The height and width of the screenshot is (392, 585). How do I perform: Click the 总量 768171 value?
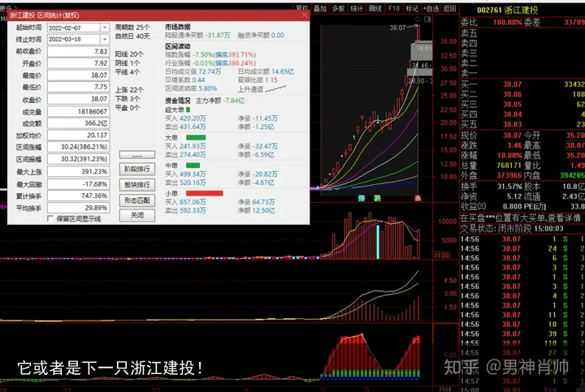tap(509, 166)
